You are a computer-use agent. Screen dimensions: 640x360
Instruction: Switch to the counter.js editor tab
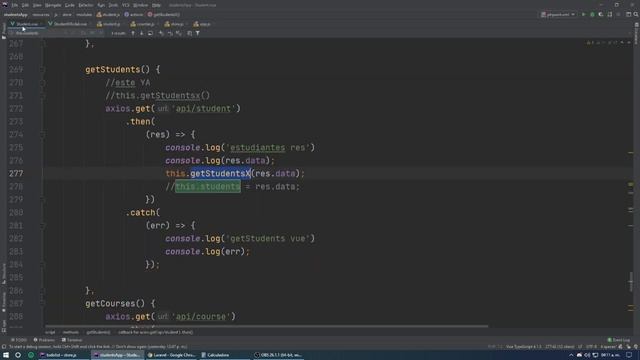(144, 24)
